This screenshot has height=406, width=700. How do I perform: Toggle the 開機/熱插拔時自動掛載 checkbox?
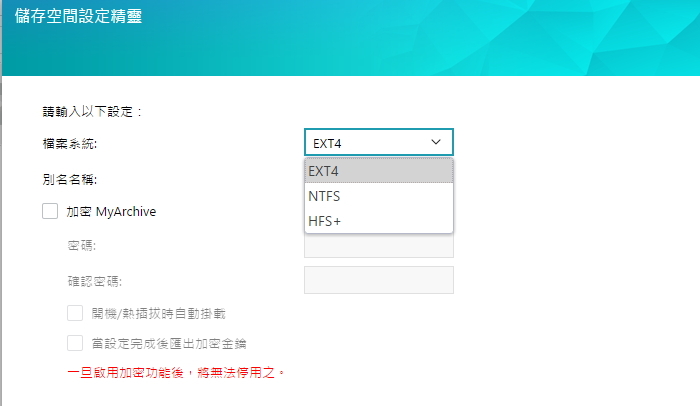pyautogui.click(x=75, y=313)
